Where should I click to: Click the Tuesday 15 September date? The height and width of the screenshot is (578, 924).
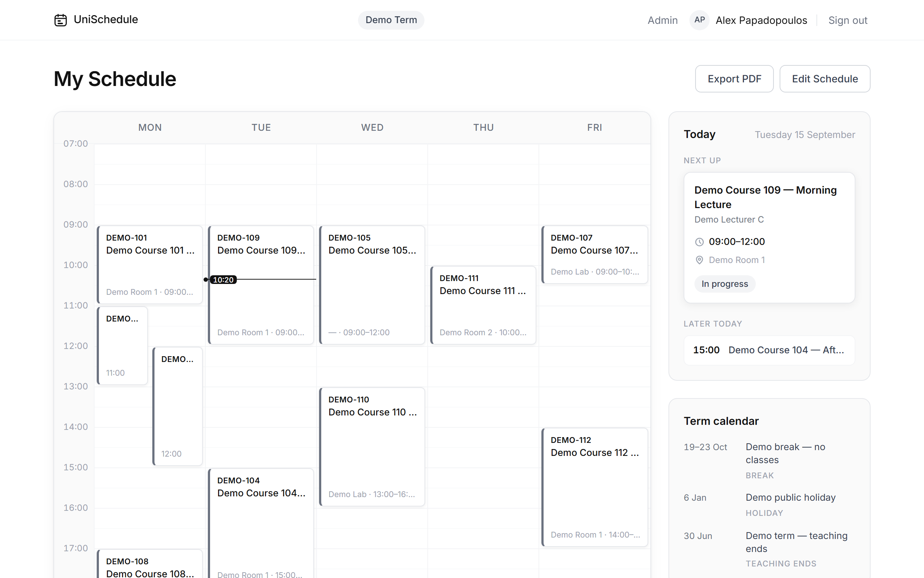(805, 135)
